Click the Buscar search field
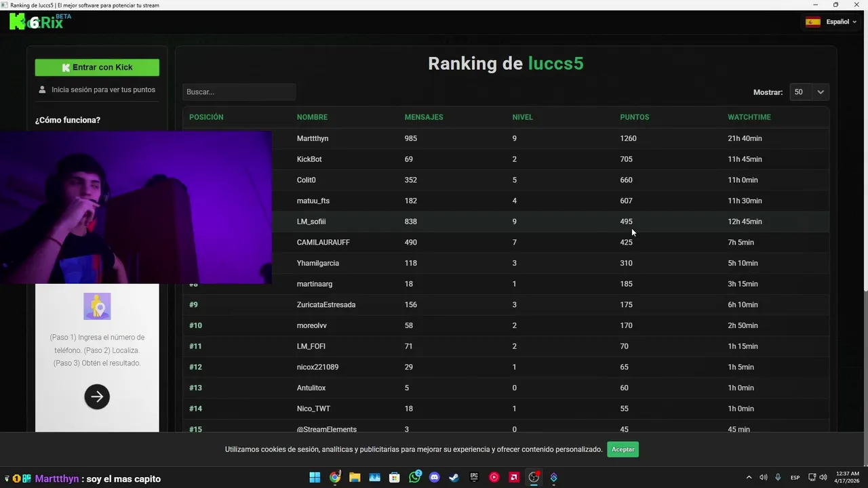868x488 pixels. [x=239, y=92]
